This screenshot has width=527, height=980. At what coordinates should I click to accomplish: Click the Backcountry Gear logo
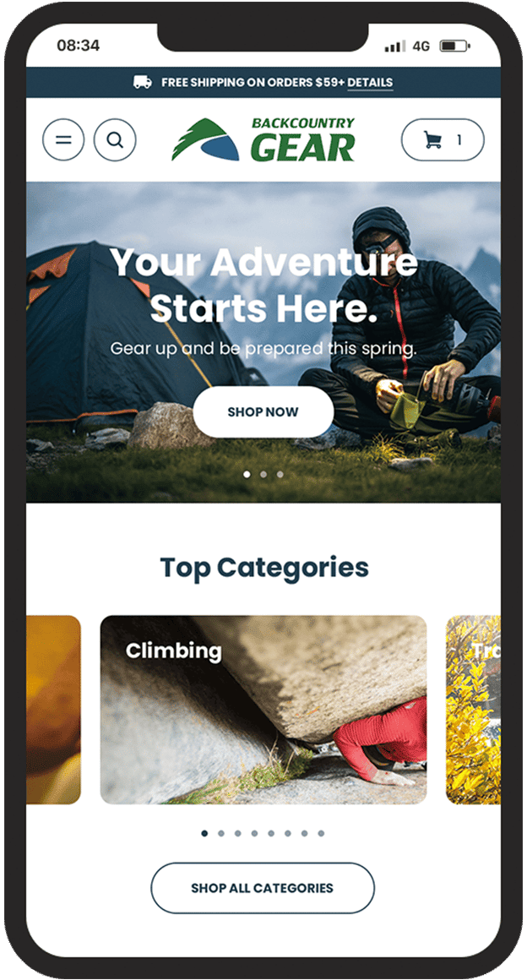click(x=263, y=139)
